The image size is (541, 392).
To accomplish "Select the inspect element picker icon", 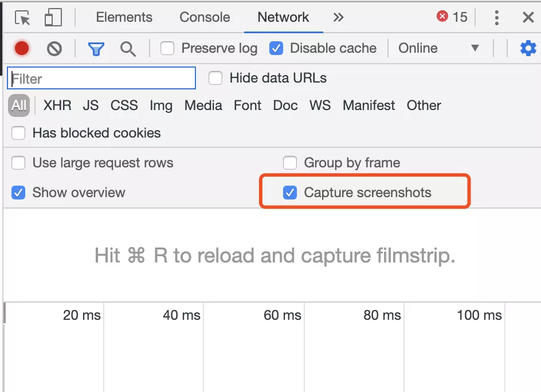I will pyautogui.click(x=23, y=18).
